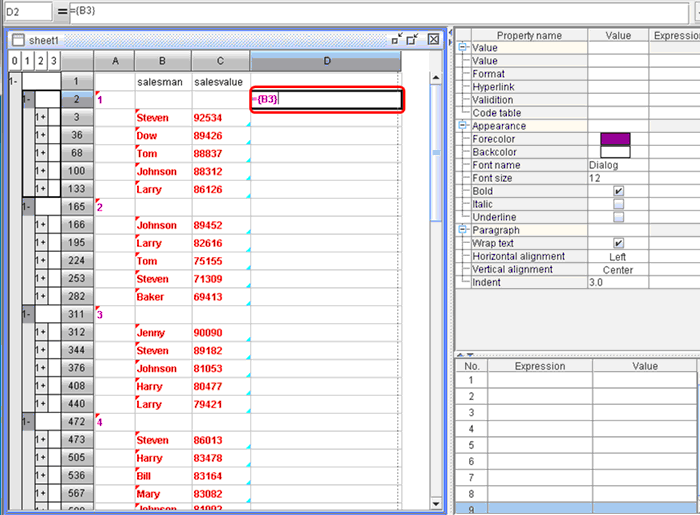This screenshot has width=700, height=515.
Task: Select the Bill cell
Action: click(x=163, y=476)
